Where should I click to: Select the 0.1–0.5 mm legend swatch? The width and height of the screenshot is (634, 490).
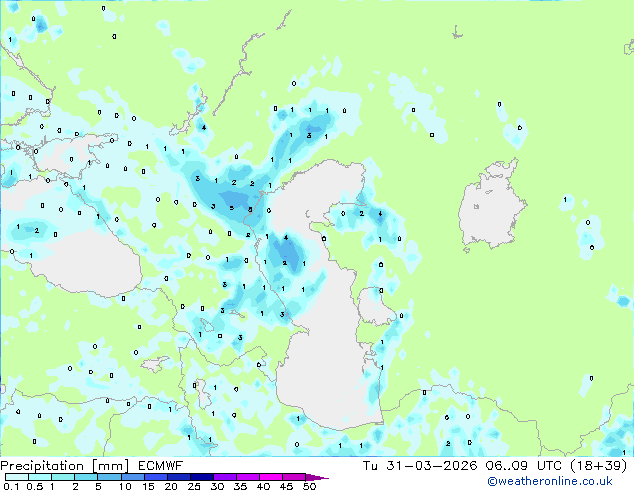coord(17,477)
